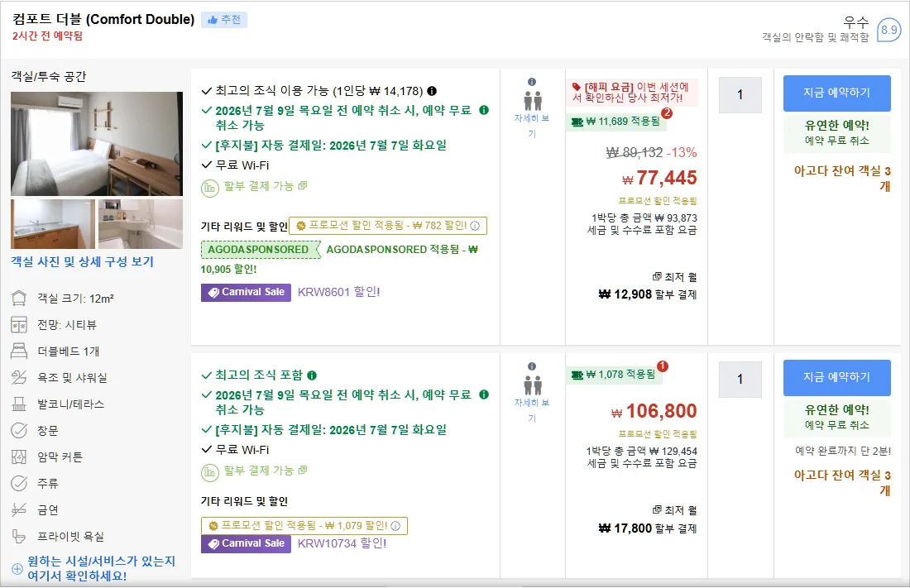Click the 컴포트 더블 (Comfort Double) title
910x588 pixels.
[x=103, y=19]
